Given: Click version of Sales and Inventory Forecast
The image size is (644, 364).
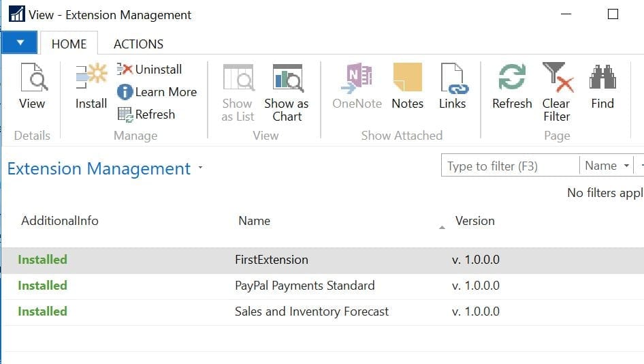Looking at the screenshot, I should click(476, 312).
